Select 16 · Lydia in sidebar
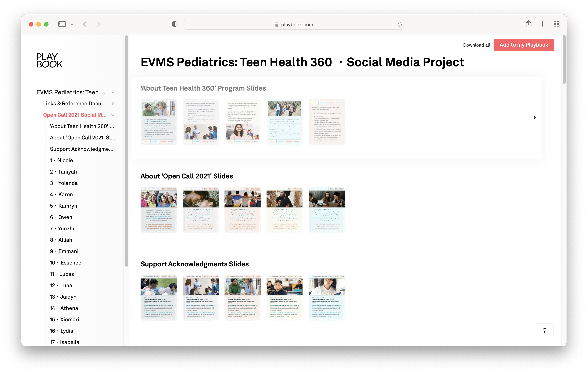This screenshot has width=588, height=374. click(x=62, y=331)
